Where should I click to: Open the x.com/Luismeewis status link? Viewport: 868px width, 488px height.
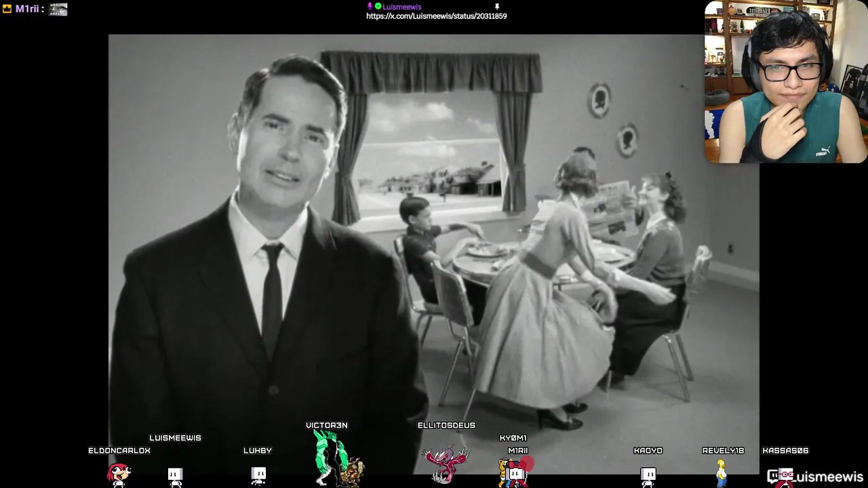436,16
